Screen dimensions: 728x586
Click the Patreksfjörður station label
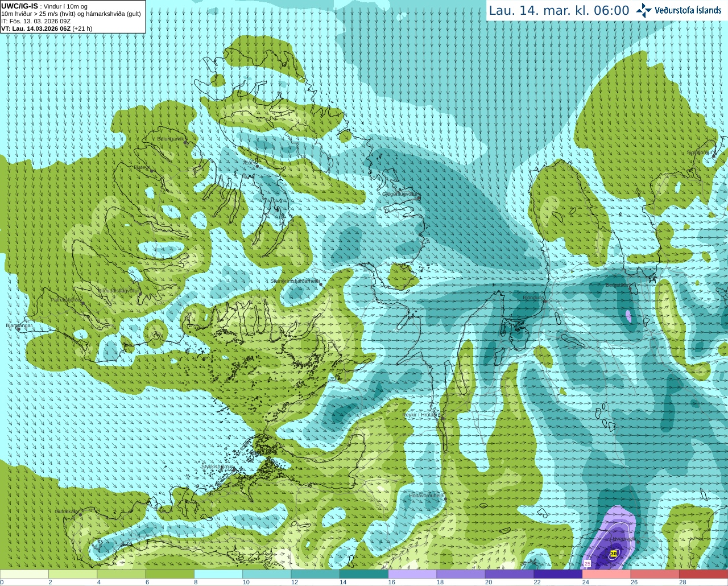(66, 299)
